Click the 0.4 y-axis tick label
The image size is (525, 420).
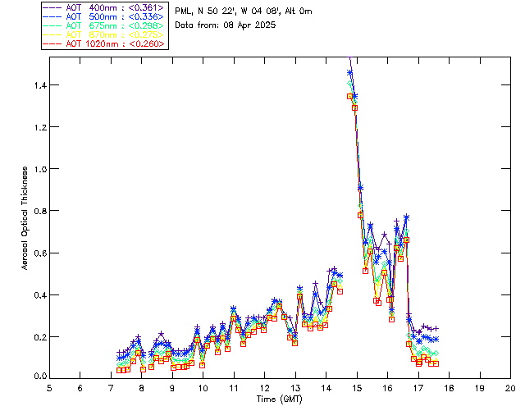(40, 295)
